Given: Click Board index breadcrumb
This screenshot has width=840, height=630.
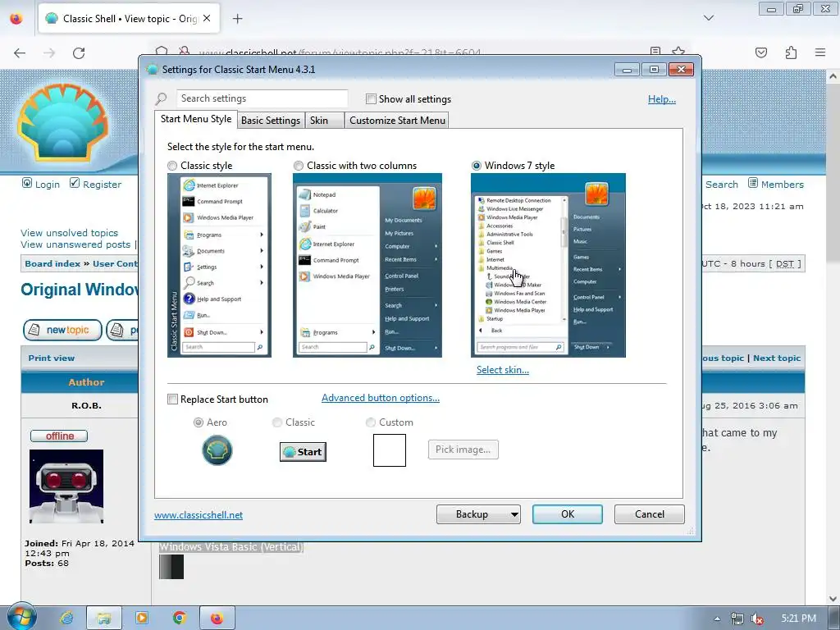Looking at the screenshot, I should pyautogui.click(x=52, y=263).
